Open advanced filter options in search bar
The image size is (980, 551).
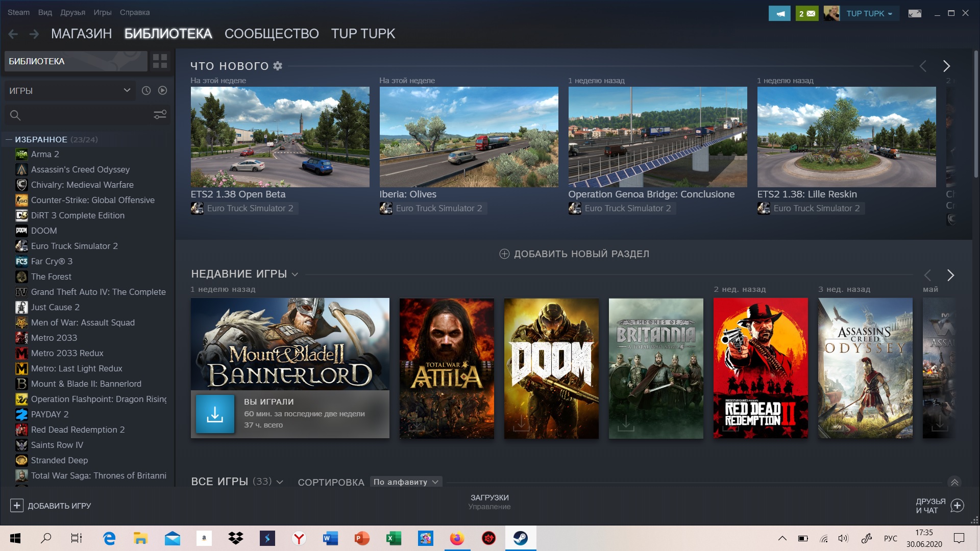click(160, 115)
